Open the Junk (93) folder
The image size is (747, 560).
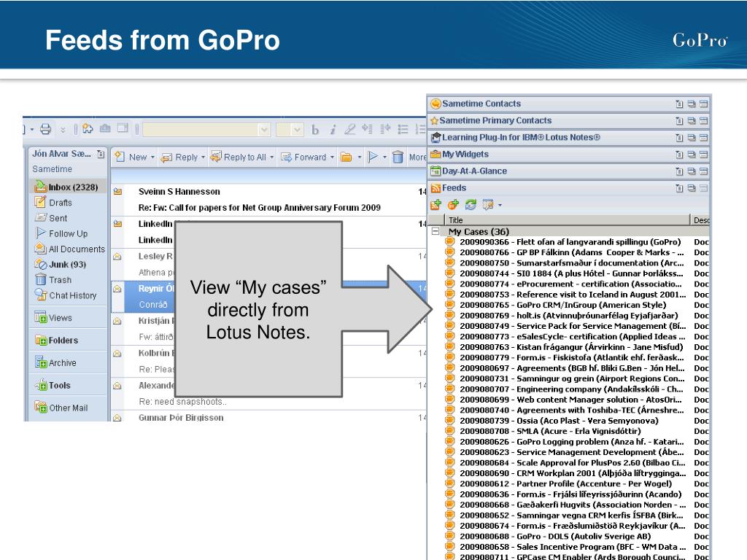click(x=61, y=264)
